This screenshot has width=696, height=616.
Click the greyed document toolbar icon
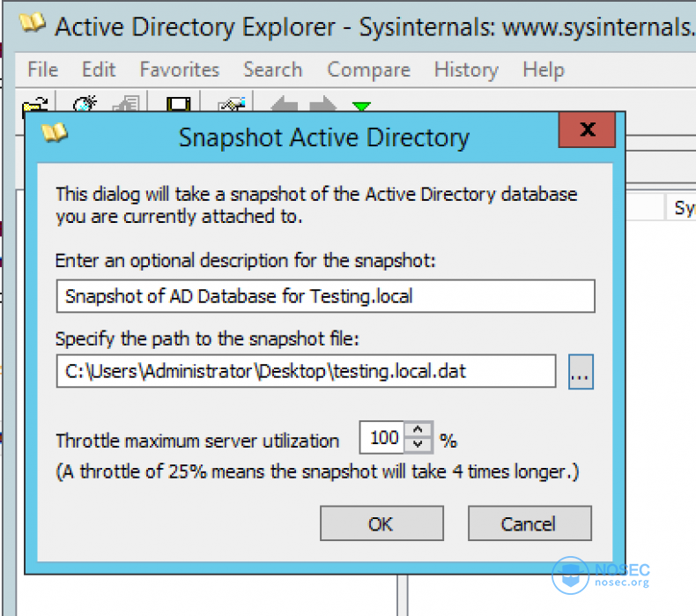(x=126, y=104)
